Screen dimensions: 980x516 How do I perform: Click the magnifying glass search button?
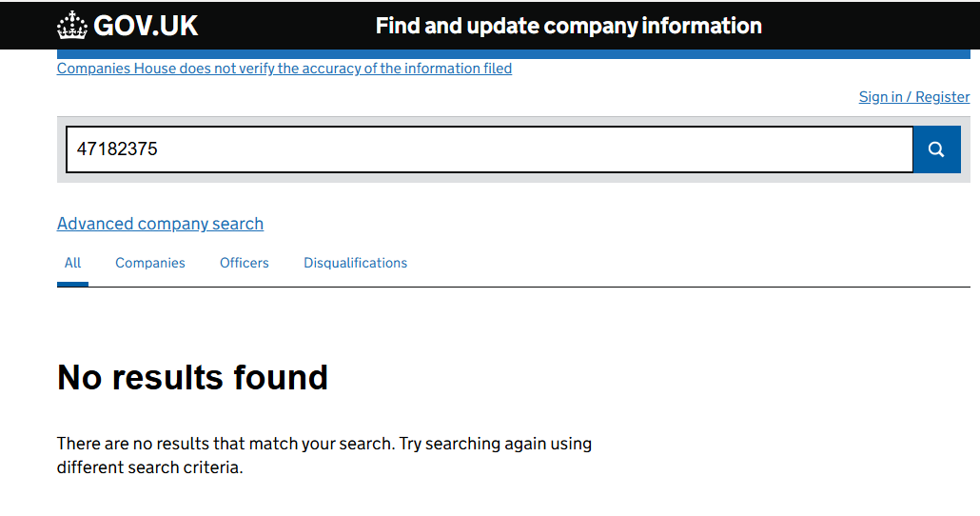(936, 149)
